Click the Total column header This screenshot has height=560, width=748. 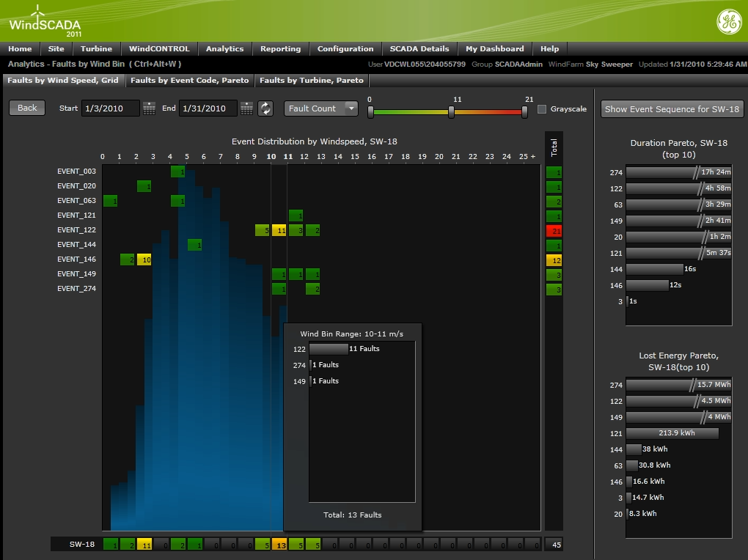(x=554, y=147)
